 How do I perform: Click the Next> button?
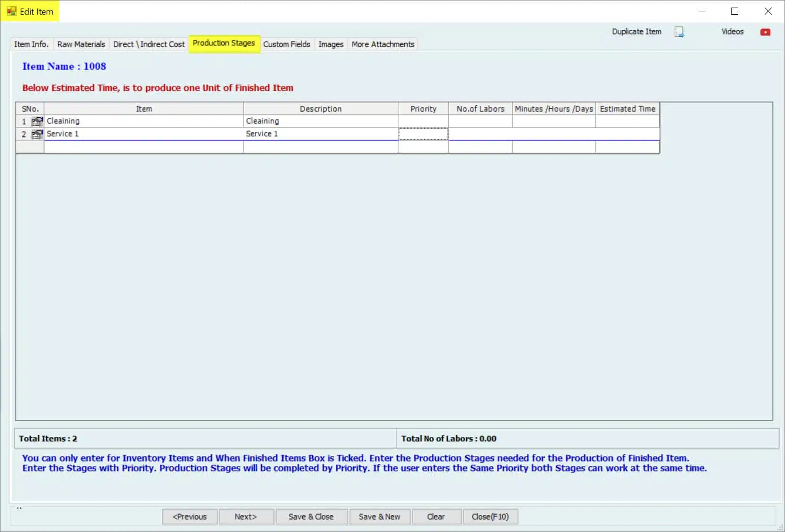click(246, 516)
